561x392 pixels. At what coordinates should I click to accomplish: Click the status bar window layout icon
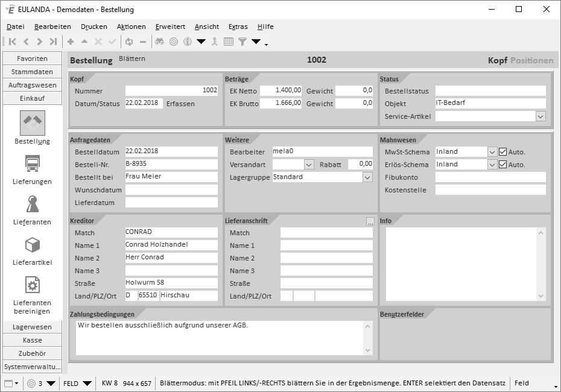[x=8, y=384]
